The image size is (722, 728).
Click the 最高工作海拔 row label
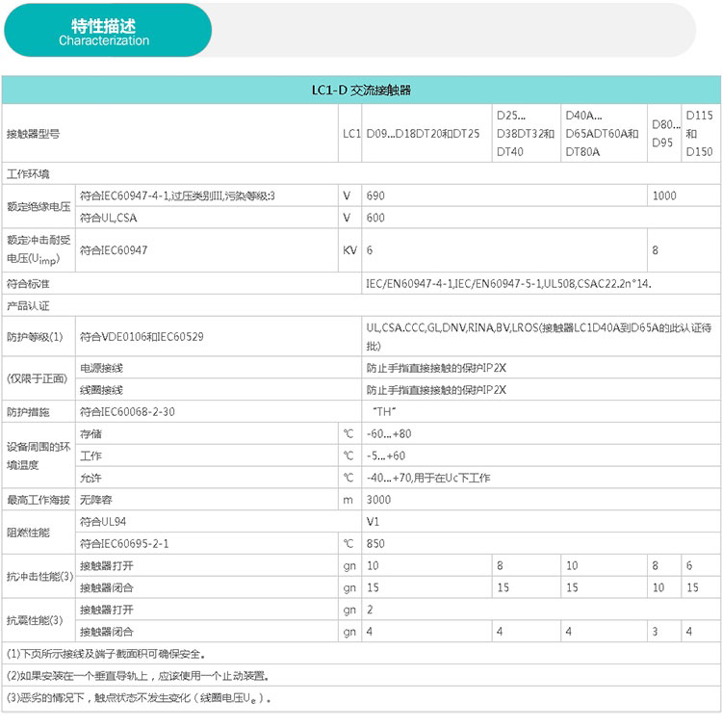(x=39, y=500)
